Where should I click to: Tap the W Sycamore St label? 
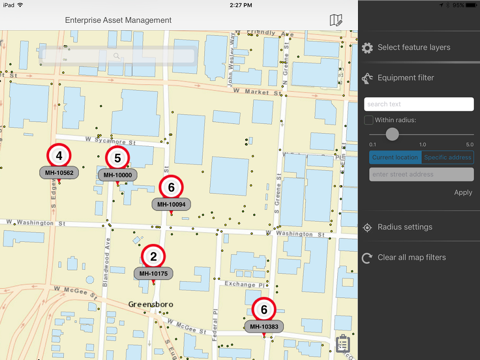[x=110, y=140]
